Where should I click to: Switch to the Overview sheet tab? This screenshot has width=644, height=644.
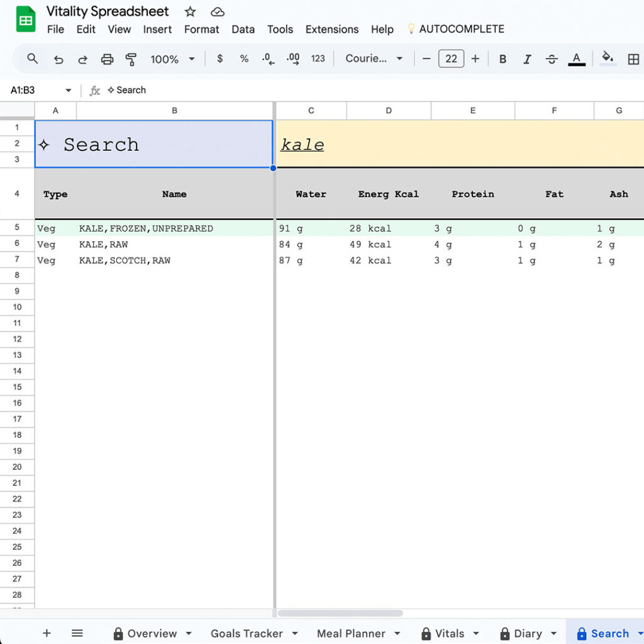152,633
